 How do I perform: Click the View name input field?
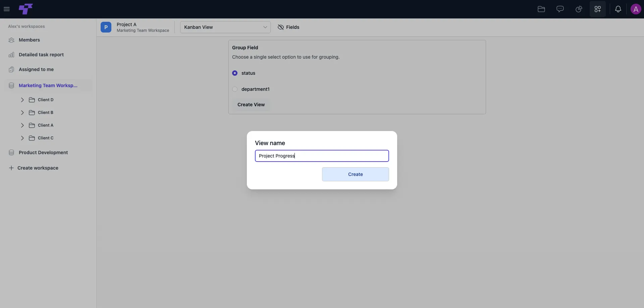[322, 156]
